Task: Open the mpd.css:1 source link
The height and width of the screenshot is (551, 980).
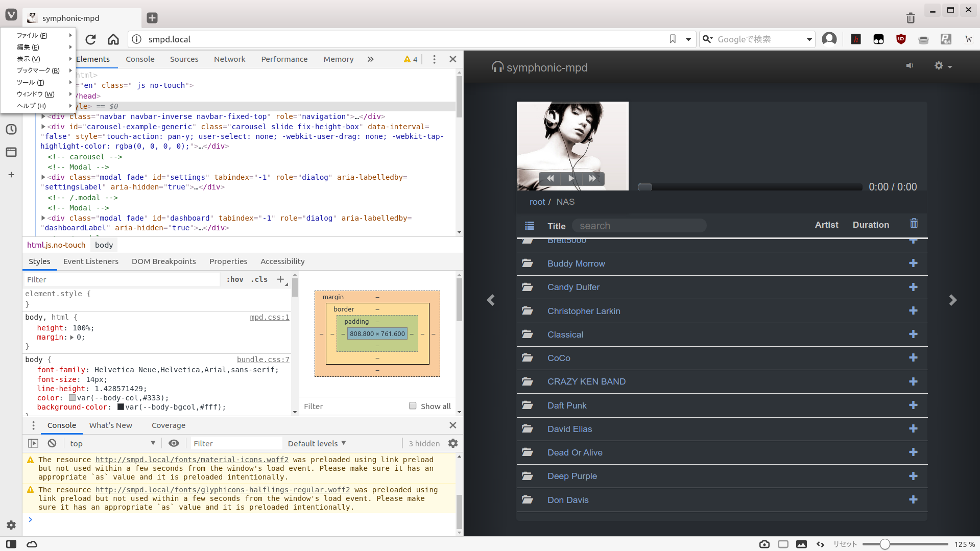Action: 270,317
